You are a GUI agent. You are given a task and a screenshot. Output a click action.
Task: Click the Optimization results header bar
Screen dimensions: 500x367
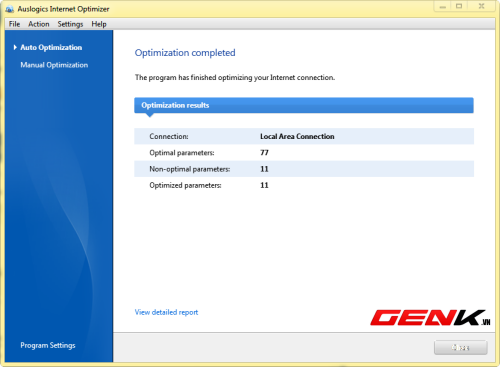pos(304,105)
